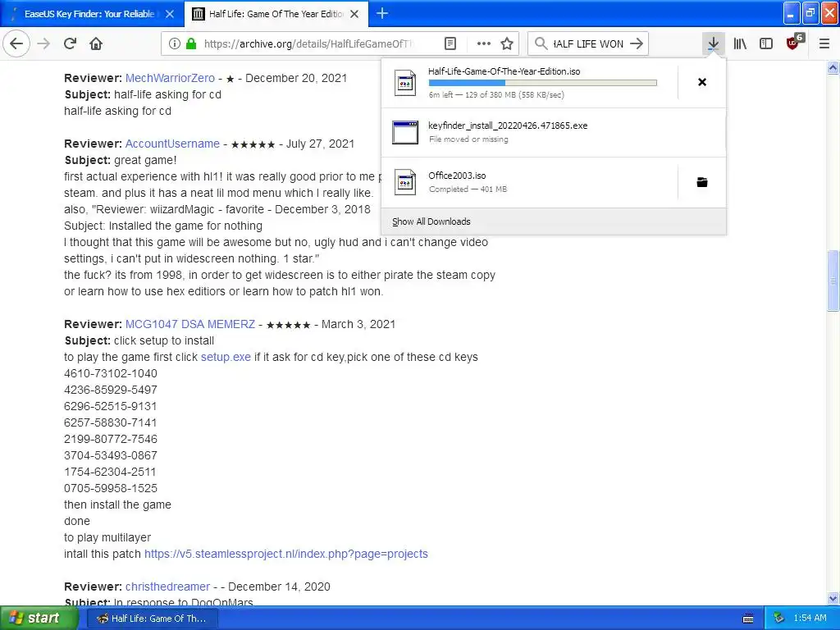This screenshot has width=840, height=630.
Task: Click CD key 6257-58830-7141
Action: click(111, 422)
